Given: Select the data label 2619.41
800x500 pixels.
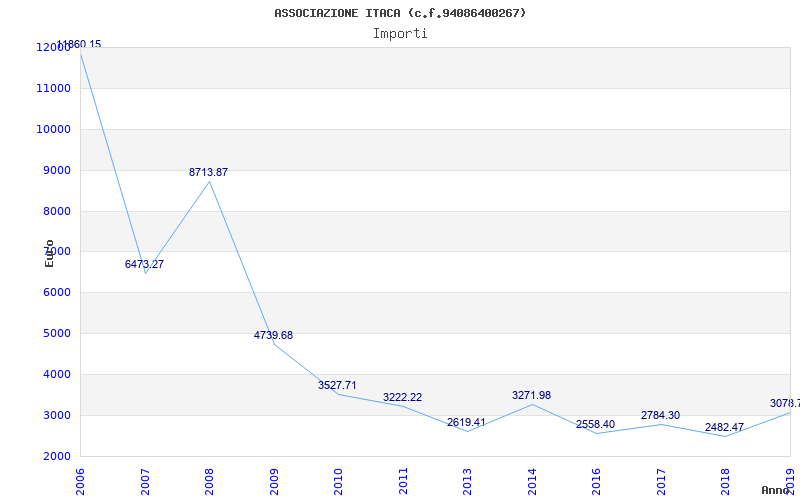Looking at the screenshot, I should pos(466,422).
